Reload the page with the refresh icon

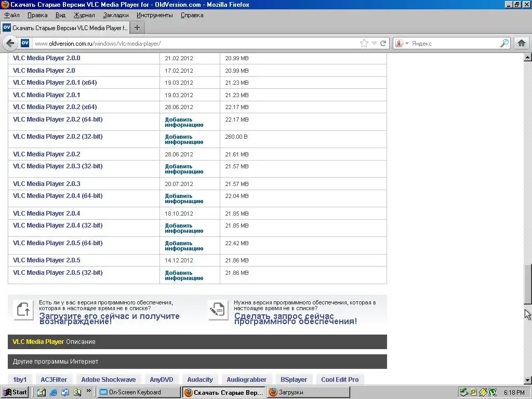click(383, 43)
